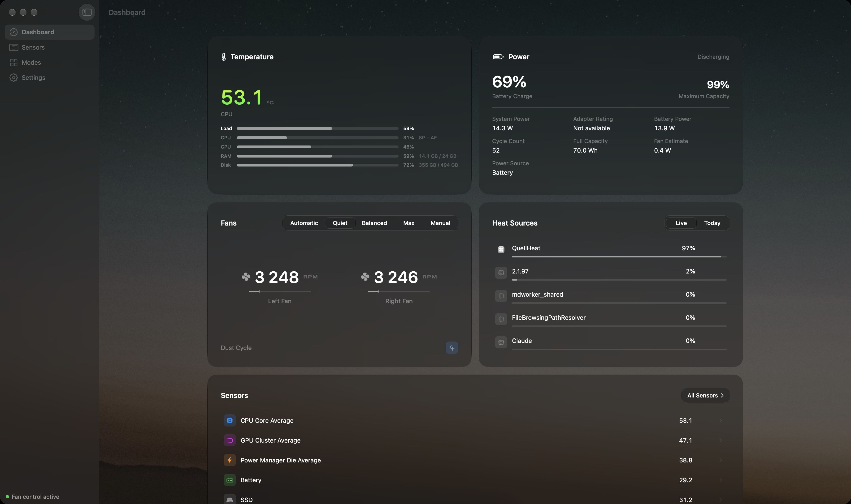Select Manual fan mode
Image resolution: width=851 pixels, height=504 pixels.
440,223
